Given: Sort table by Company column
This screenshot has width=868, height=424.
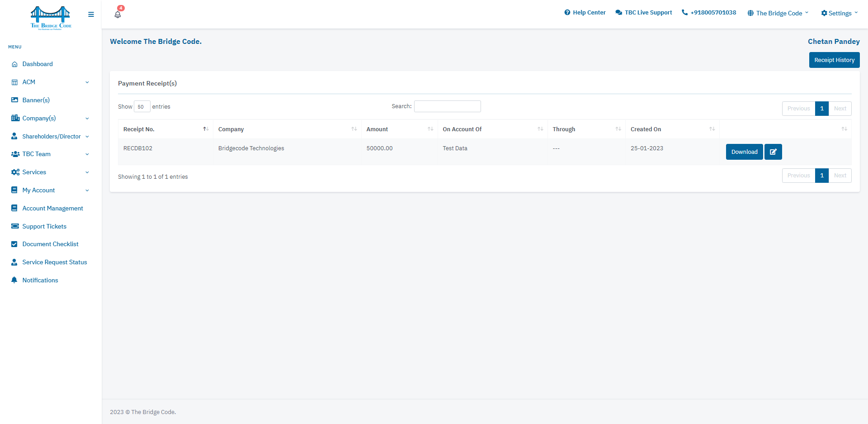Looking at the screenshot, I should [287, 129].
